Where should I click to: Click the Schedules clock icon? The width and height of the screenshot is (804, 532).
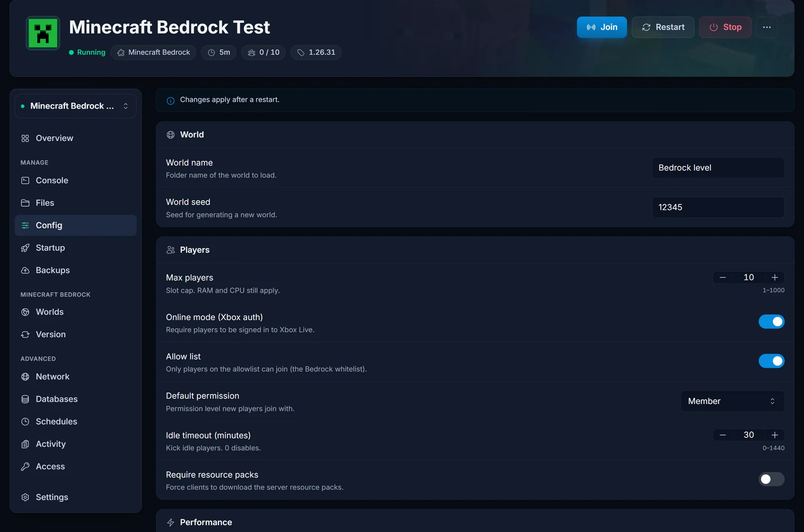pos(25,421)
